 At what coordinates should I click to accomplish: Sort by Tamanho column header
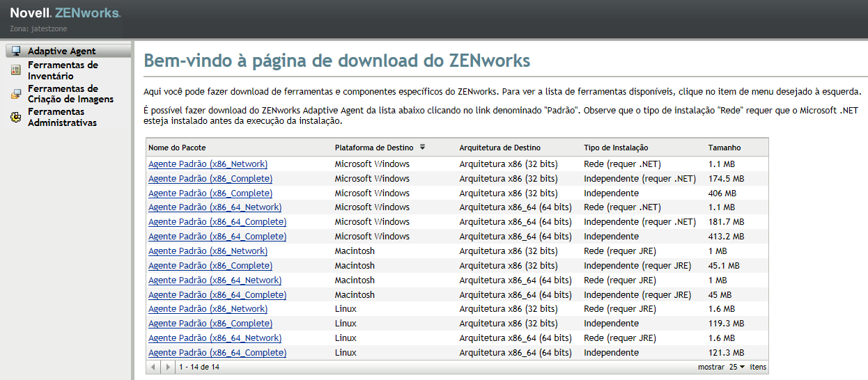pyautogui.click(x=724, y=148)
